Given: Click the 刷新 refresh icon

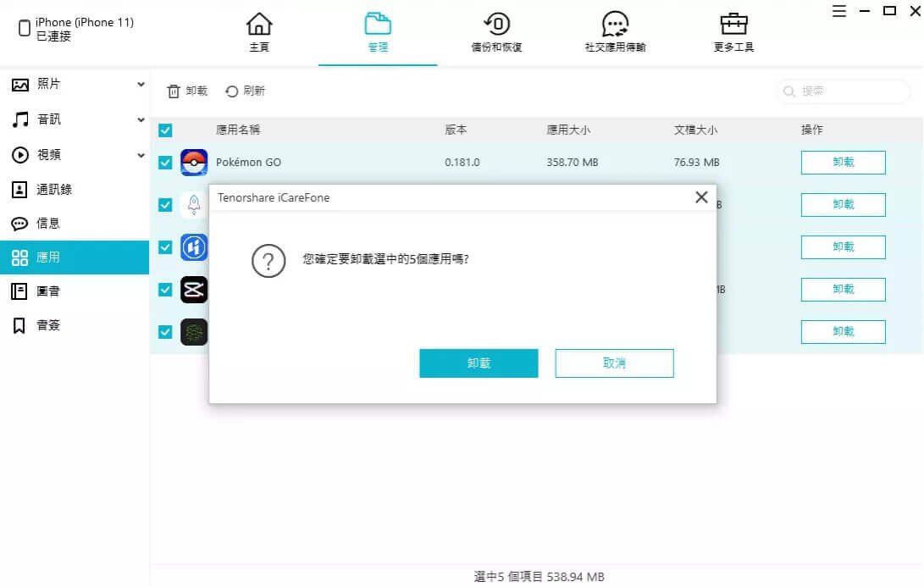Looking at the screenshot, I should pyautogui.click(x=232, y=91).
